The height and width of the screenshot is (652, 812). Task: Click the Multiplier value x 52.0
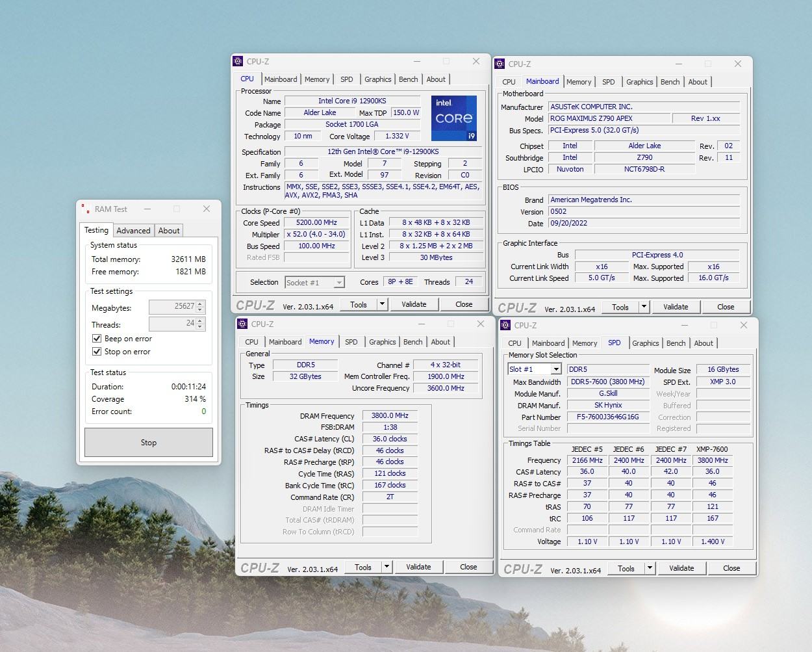click(317, 234)
